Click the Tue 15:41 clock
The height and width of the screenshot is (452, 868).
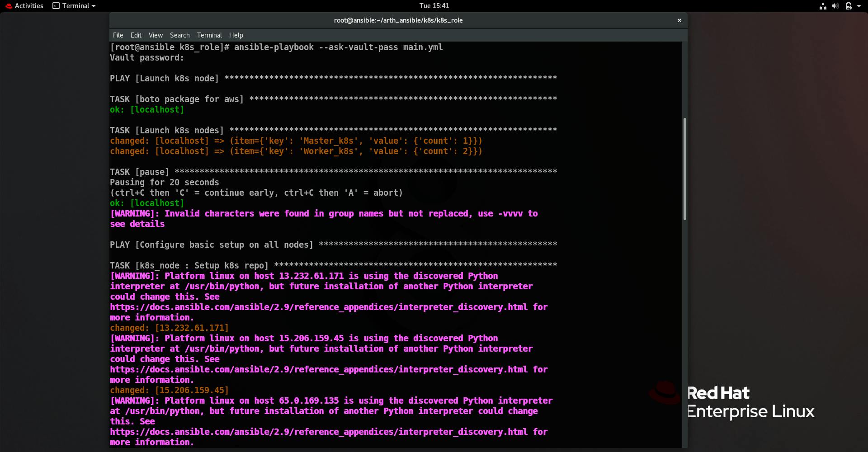(434, 6)
